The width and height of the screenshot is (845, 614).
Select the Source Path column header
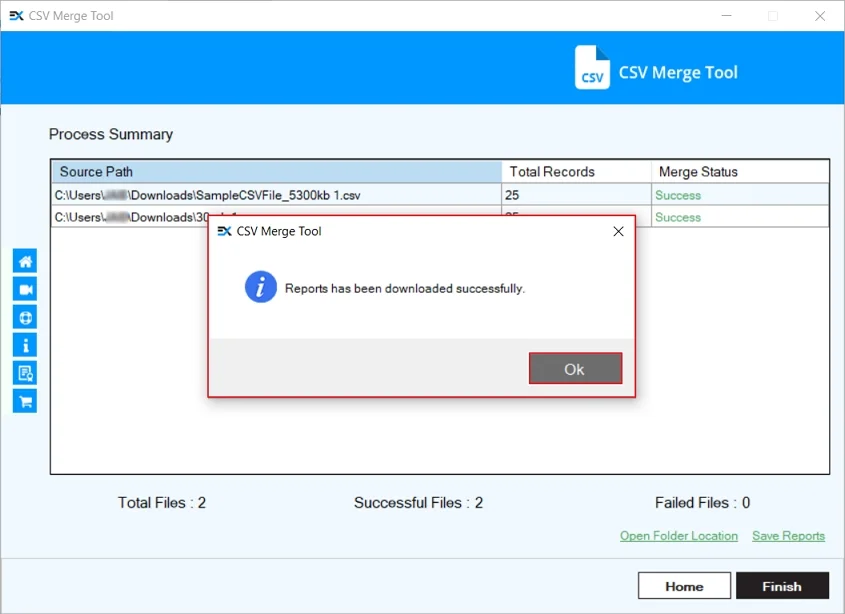(x=95, y=171)
